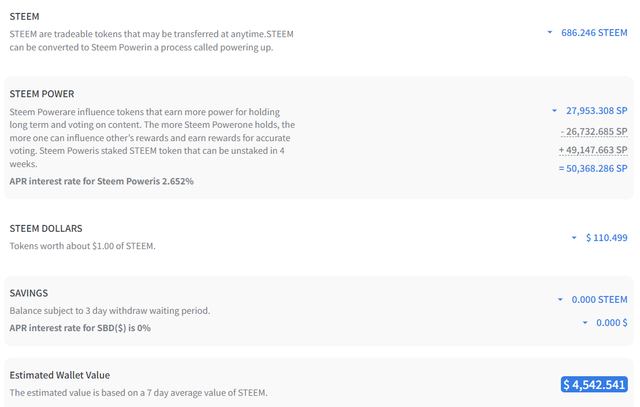View the +49,147.663 SP received delegation
640x407 pixels.
point(594,150)
